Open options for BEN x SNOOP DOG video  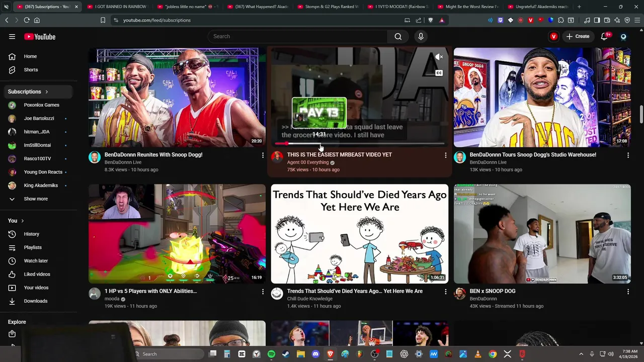tap(628, 292)
